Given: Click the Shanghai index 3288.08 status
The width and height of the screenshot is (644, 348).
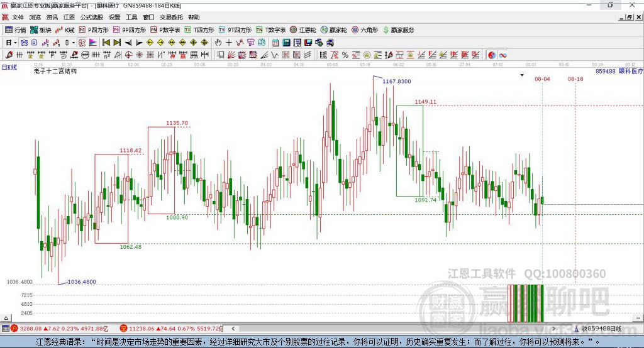Looking at the screenshot, I should (60, 329).
